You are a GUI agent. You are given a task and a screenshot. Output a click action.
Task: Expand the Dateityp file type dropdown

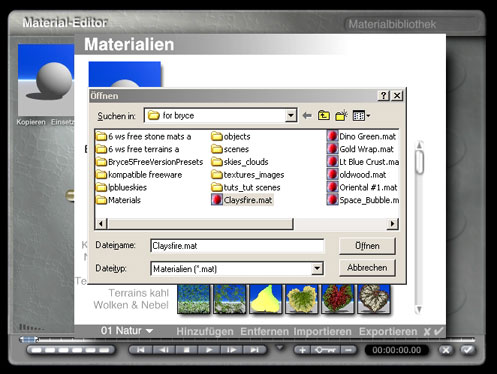pos(317,268)
